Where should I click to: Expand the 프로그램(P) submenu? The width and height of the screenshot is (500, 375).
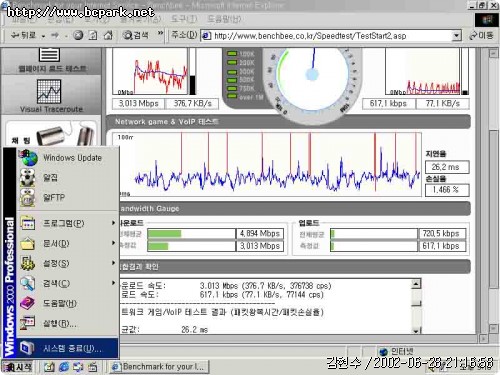coord(68,223)
